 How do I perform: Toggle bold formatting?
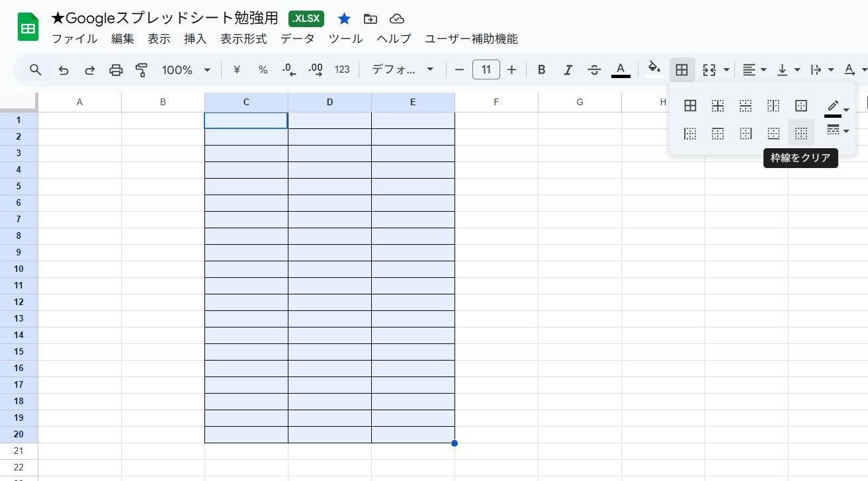[541, 70]
